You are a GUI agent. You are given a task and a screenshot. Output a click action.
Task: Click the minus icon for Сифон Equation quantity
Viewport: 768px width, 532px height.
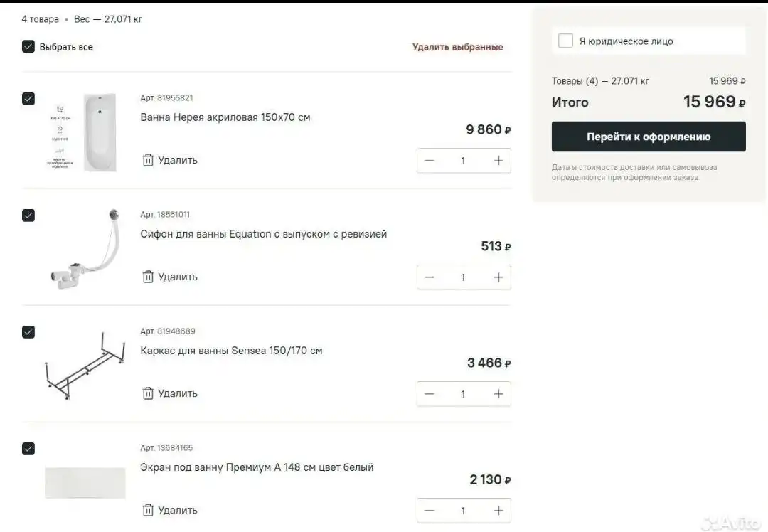point(429,277)
